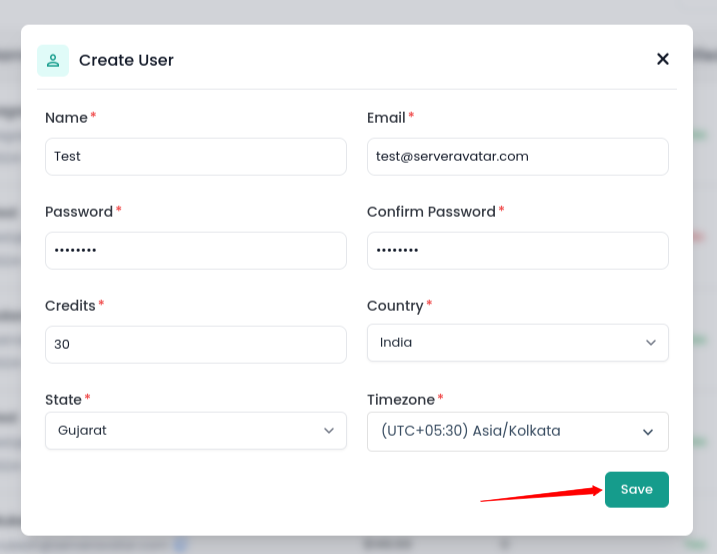This screenshot has width=717, height=554.
Task: Click the Timezone field label
Action: [x=401, y=400]
